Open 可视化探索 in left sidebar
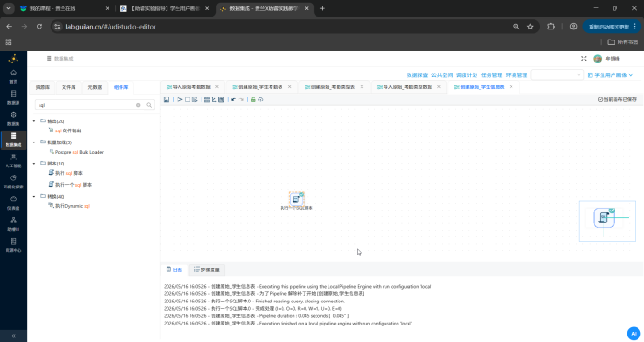This screenshot has width=644, height=342. [13, 181]
